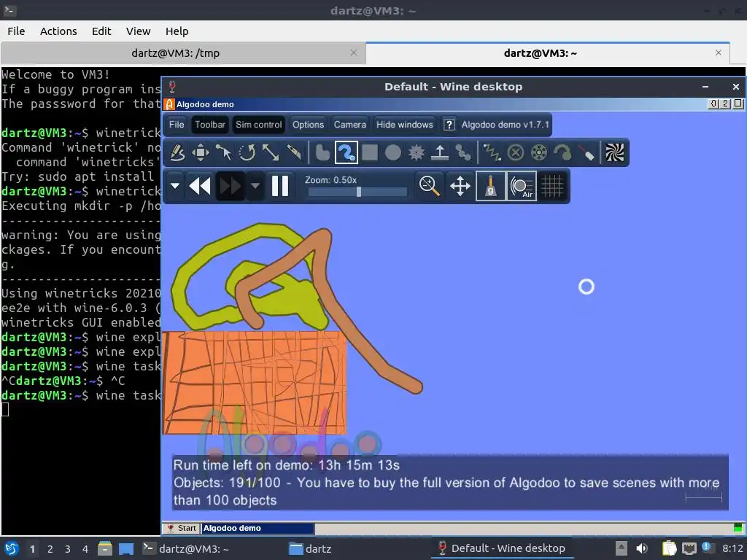Screen dimensions: 747x560
Task: Open the dartz file manager taskbar item
Action: pyautogui.click(x=309, y=548)
